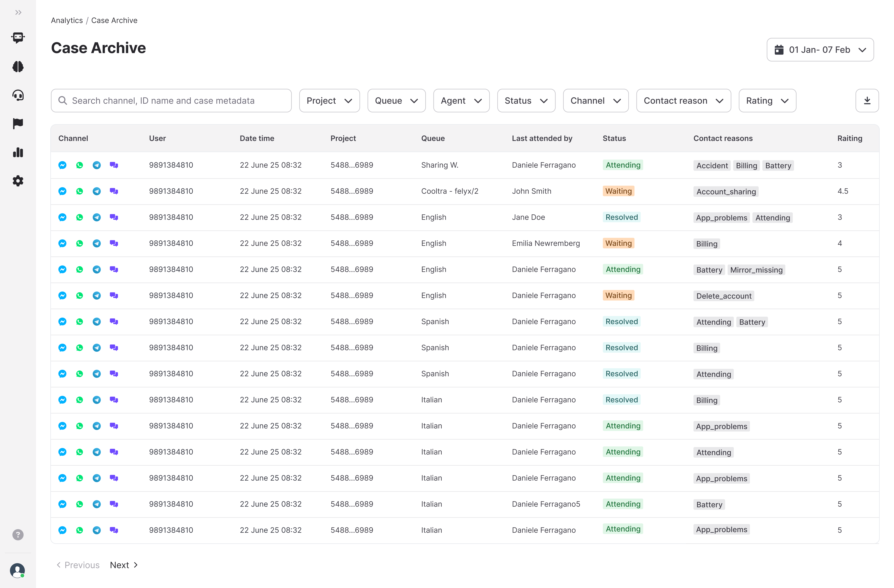Image resolution: width=894 pixels, height=588 pixels.
Task: Open the help question mark icon
Action: tap(18, 534)
